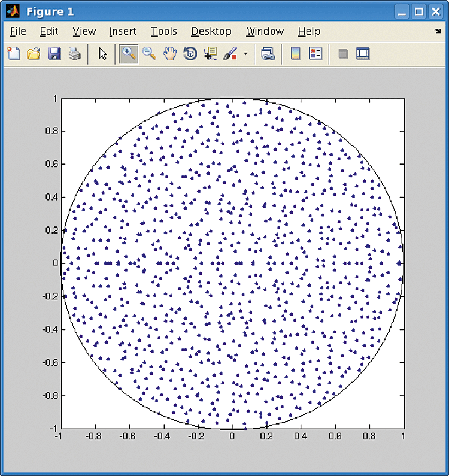Open the Desktop menu
Screen dimensions: 449x476
point(211,31)
